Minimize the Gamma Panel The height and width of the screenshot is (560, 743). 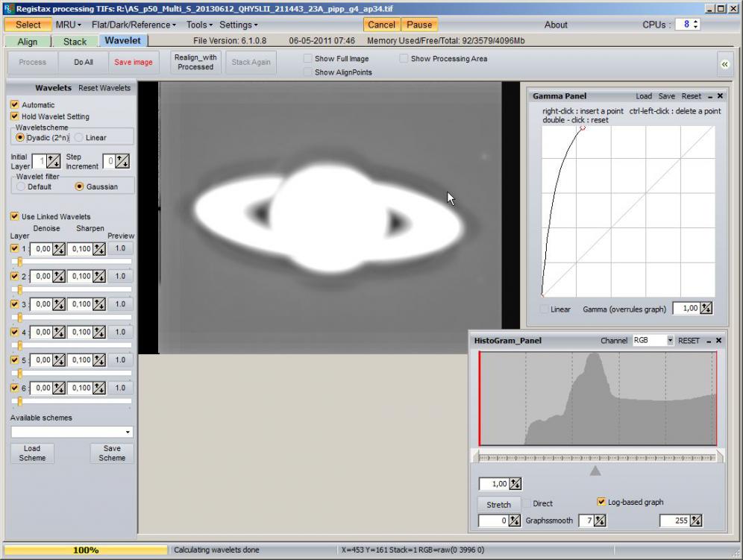pyautogui.click(x=710, y=97)
